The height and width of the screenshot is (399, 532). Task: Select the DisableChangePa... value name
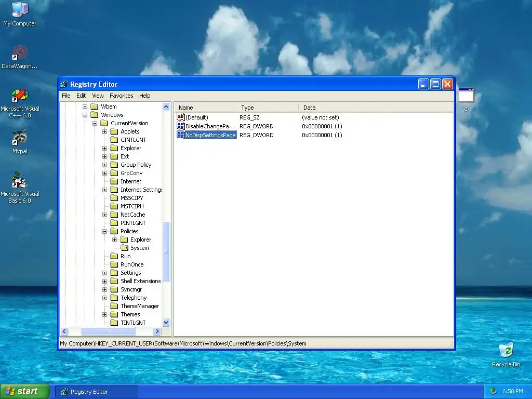210,126
